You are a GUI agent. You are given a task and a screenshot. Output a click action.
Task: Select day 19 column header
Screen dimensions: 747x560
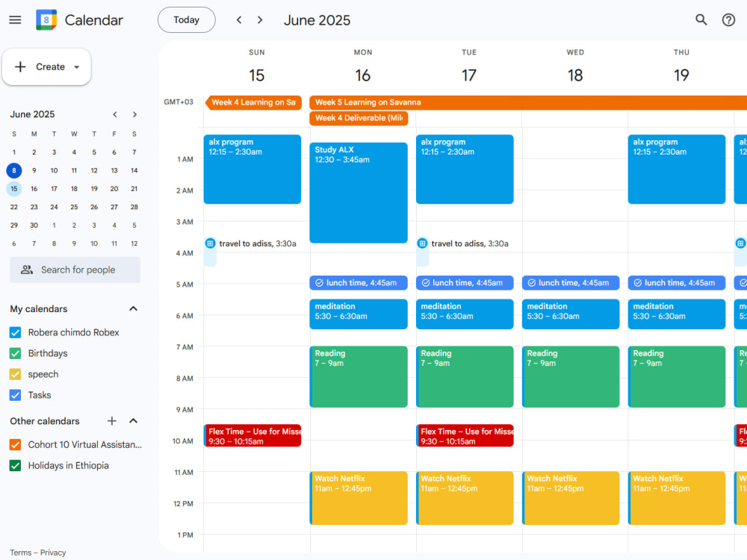[x=681, y=75]
